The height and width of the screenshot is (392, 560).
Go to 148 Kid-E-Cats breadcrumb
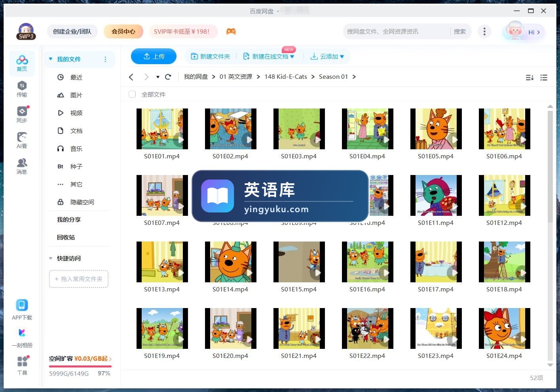tap(286, 77)
